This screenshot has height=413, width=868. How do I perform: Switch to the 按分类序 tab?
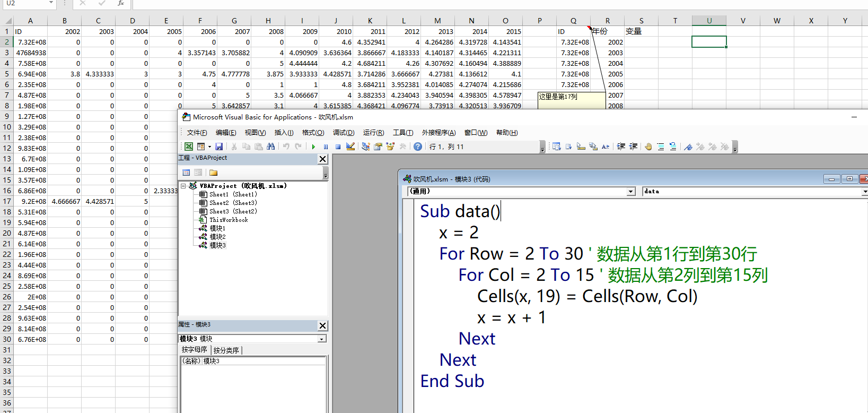tap(226, 350)
